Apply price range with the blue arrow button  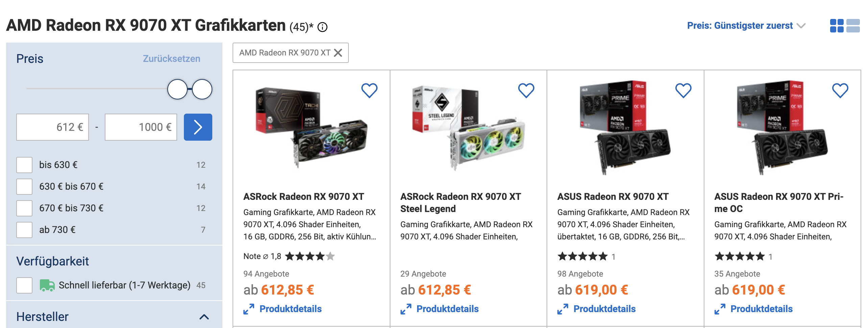tap(198, 127)
